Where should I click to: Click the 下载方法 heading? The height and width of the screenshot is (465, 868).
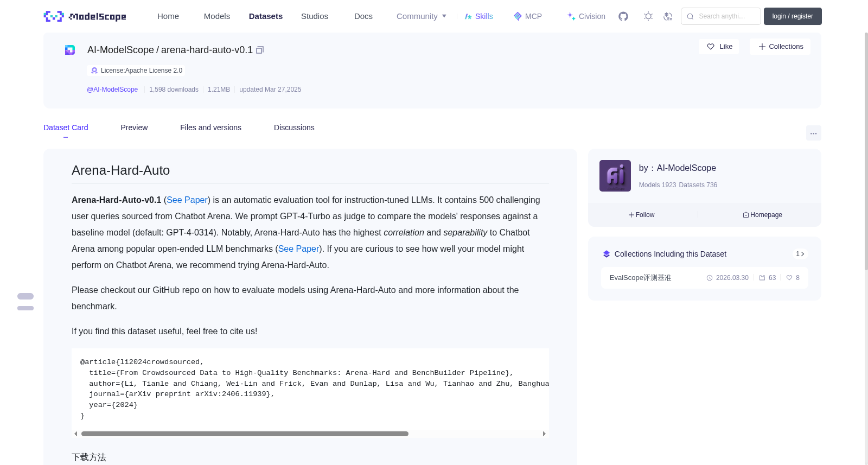click(89, 457)
